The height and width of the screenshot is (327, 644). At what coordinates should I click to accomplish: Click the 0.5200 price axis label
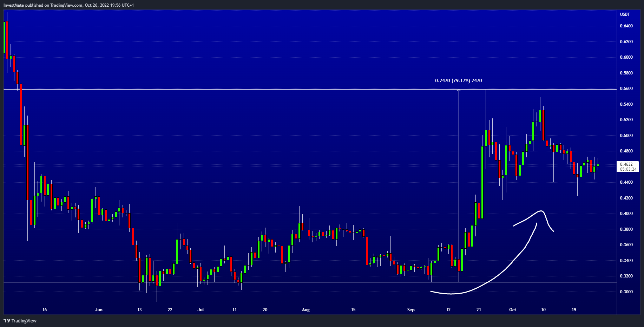click(626, 120)
